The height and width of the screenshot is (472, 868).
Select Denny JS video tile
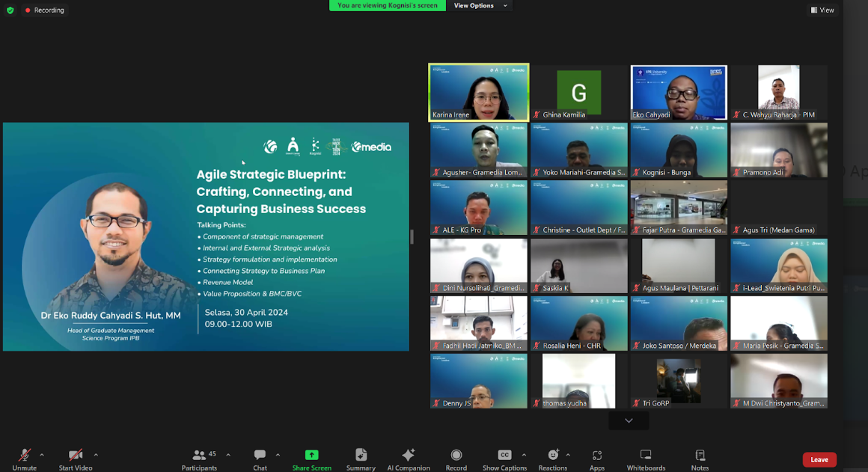click(x=479, y=381)
